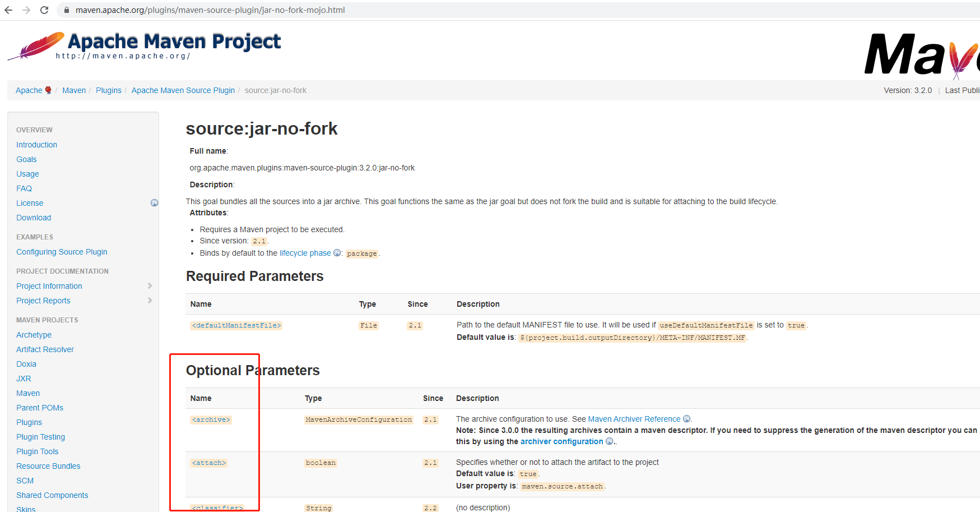The height and width of the screenshot is (512, 980).
Task: Click 'useDefaultManifestFile' code text
Action: tap(706, 325)
